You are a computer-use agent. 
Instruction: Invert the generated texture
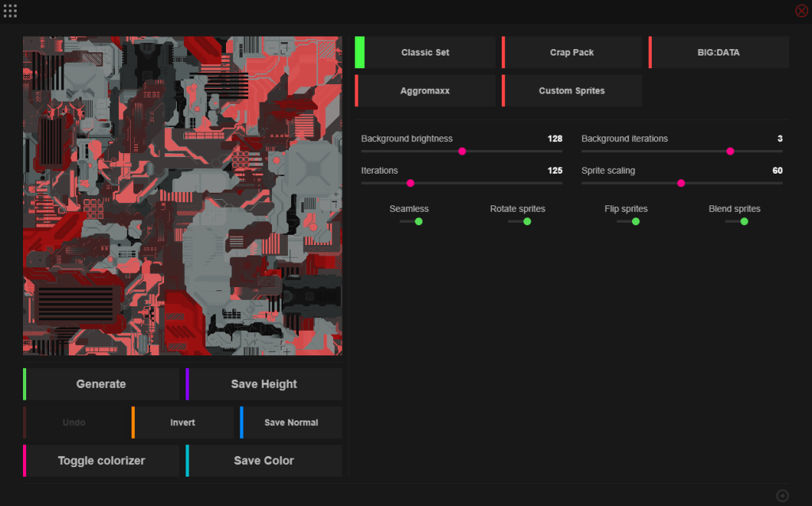tap(182, 423)
